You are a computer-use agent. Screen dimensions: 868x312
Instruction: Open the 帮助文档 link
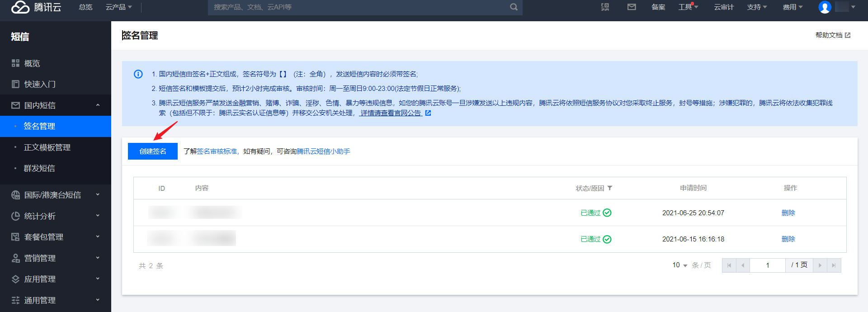829,35
